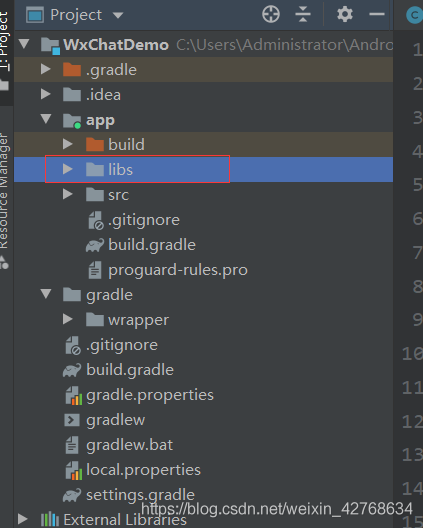Click the Collapse All icon in toolbar
The height and width of the screenshot is (528, 423).
[x=303, y=14]
